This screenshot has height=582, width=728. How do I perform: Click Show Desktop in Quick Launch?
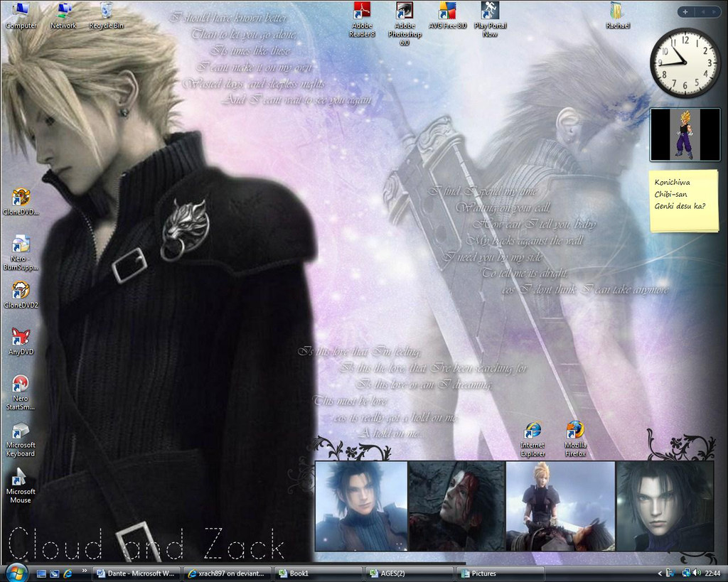click(41, 573)
